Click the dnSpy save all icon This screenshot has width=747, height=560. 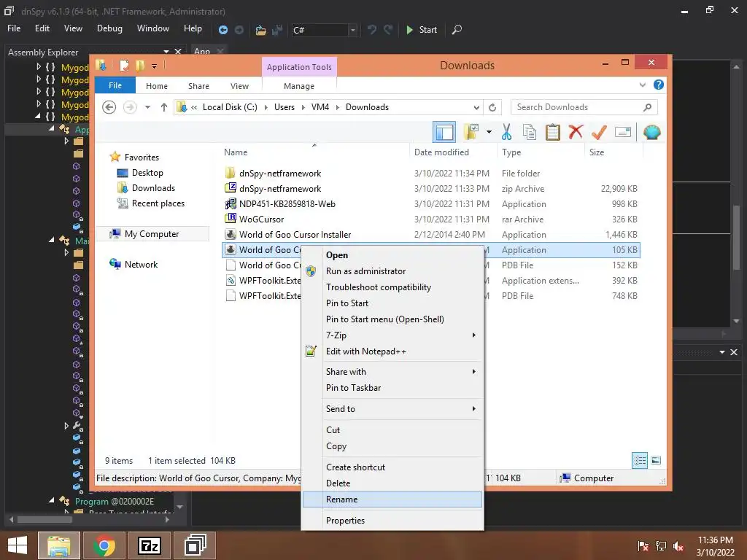[x=276, y=30]
